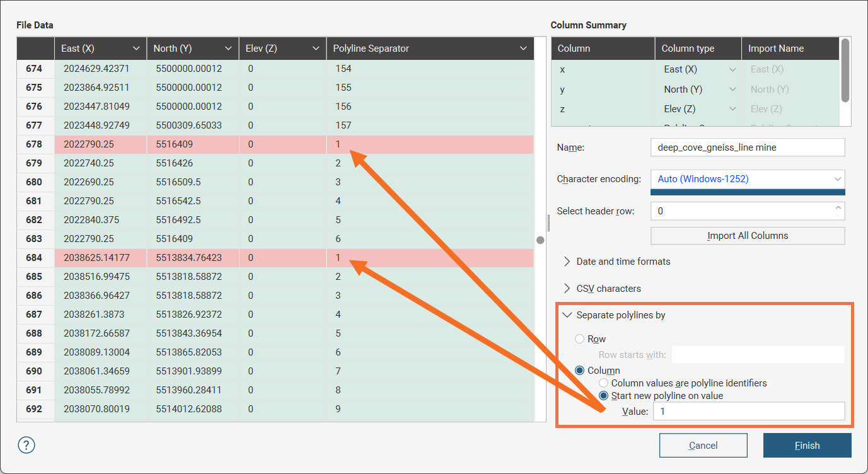Viewport: 868px width, 474px height.
Task: Select the Row radio button
Action: click(579, 339)
